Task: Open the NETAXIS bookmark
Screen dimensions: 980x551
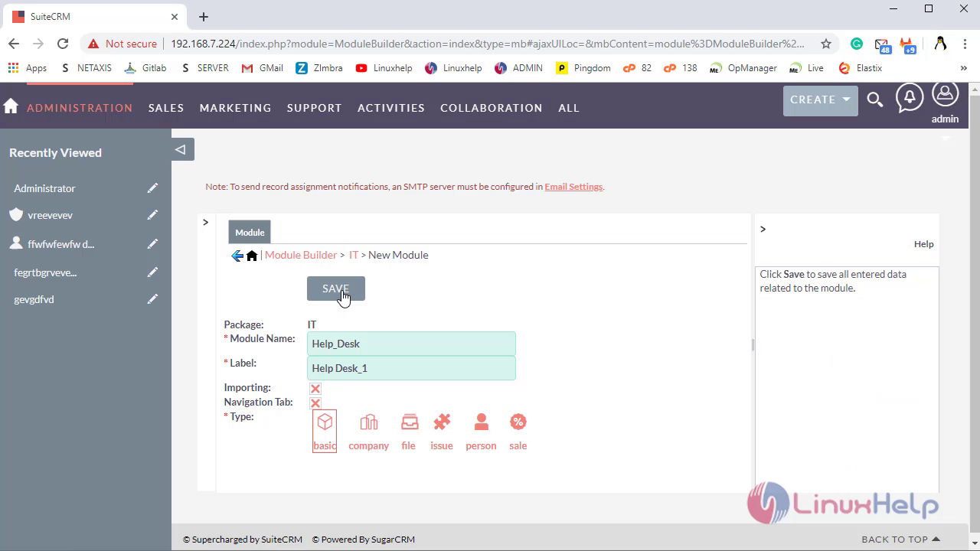Action: point(86,68)
